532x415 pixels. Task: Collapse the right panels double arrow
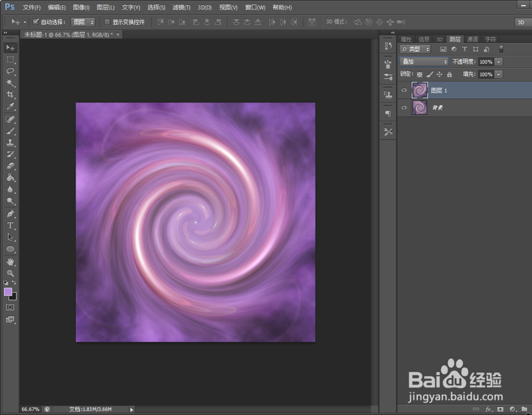(393, 32)
